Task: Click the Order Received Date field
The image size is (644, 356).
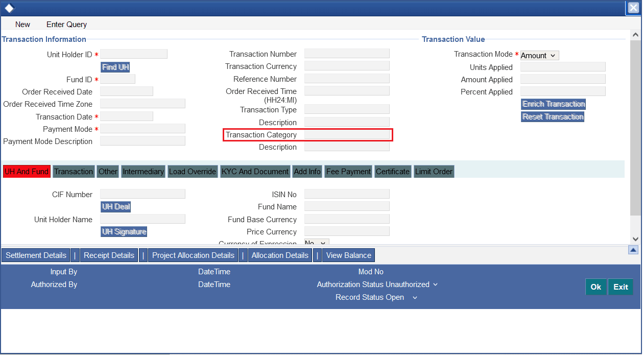Action: (127, 91)
